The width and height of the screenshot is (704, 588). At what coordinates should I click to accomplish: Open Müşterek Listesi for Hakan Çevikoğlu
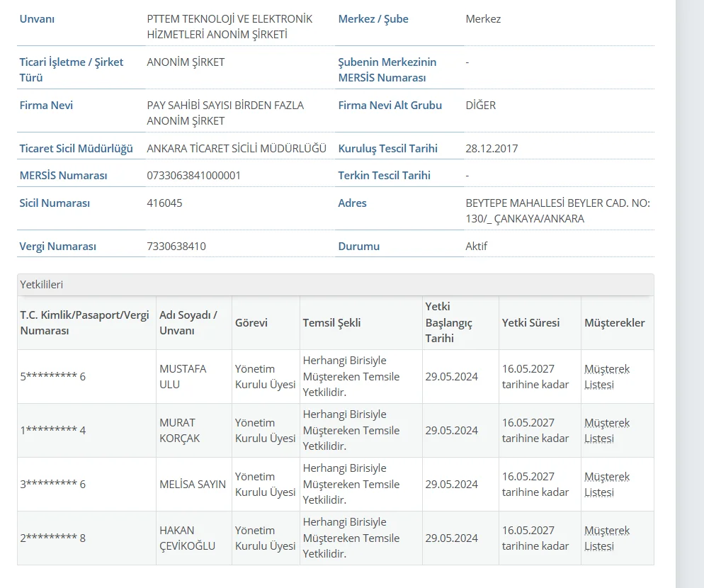tap(607, 538)
